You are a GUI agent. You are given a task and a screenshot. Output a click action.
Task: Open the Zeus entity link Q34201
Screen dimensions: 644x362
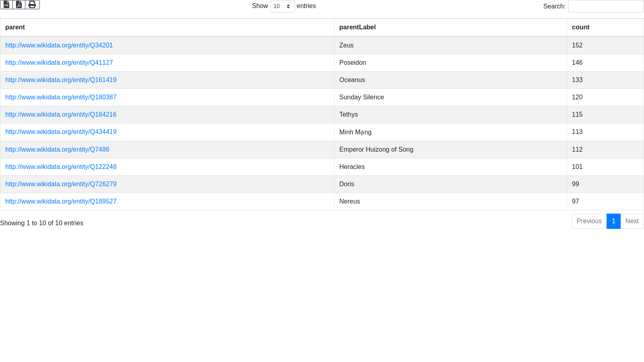pos(59,45)
